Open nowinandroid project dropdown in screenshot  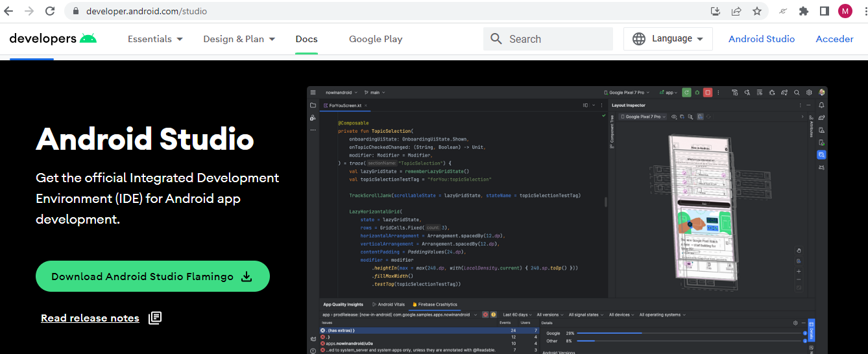341,93
